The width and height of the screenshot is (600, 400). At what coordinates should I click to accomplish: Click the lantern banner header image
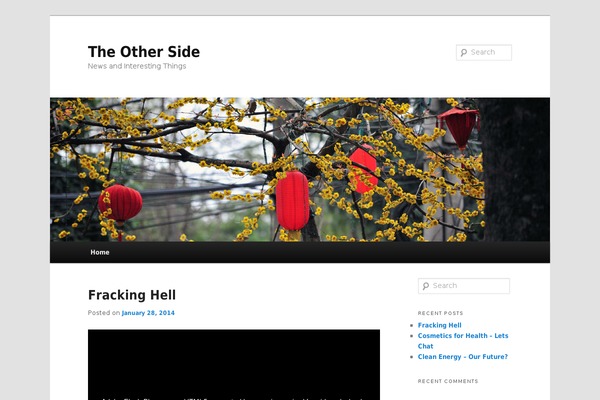[x=300, y=170]
